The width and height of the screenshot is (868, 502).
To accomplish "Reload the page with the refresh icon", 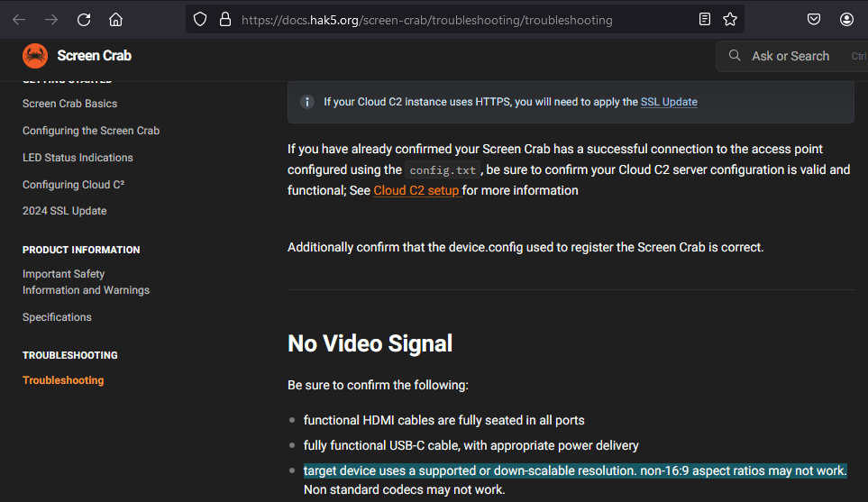I will (84, 20).
